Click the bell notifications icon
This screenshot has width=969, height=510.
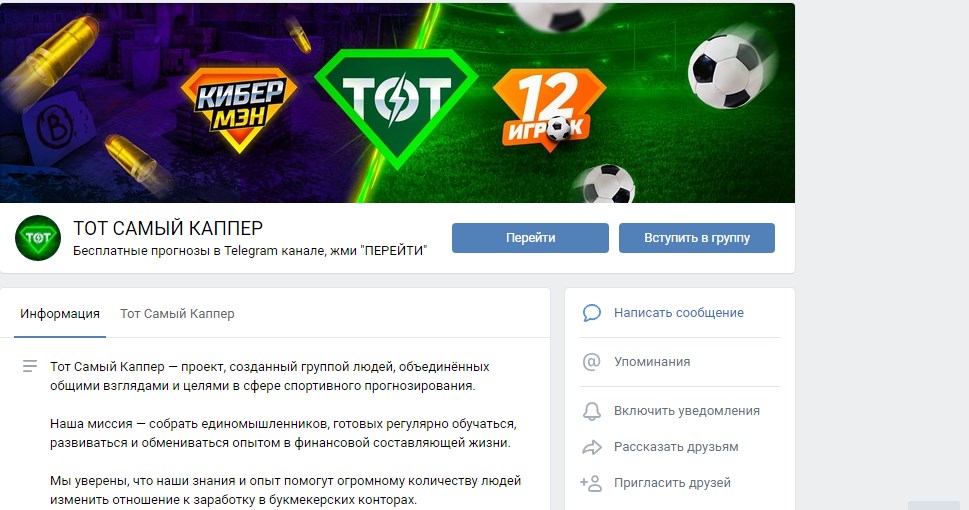[591, 411]
